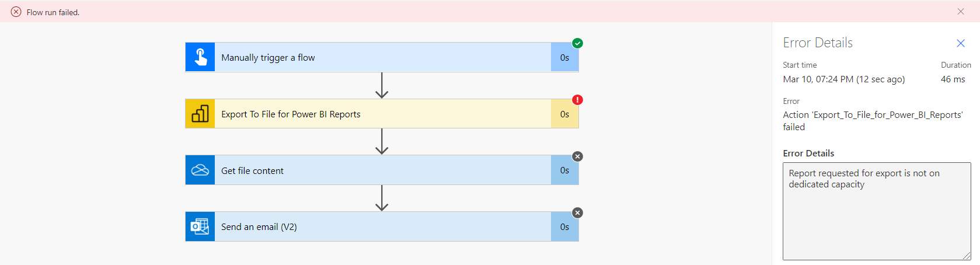Click the 0s duration on Export step
This screenshot has height=265, width=980.
tap(564, 114)
